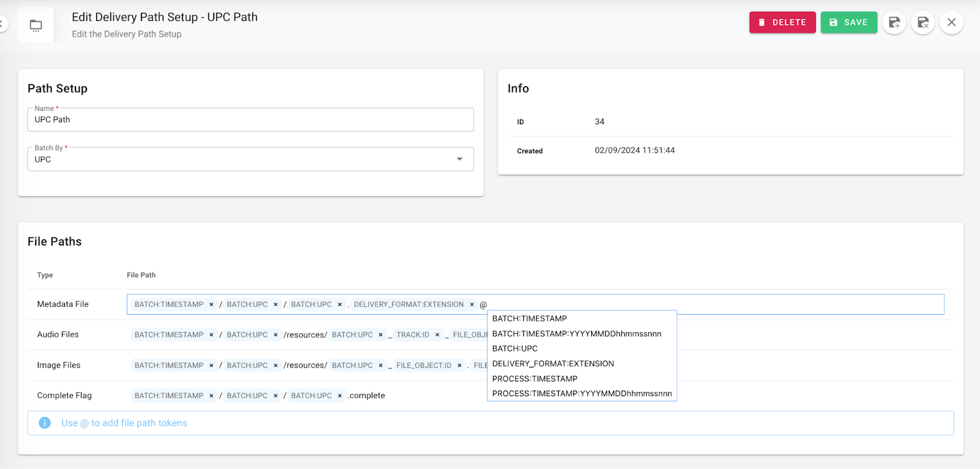
Task: Remove BATCH:TIMESTAMP token from Metadata File path
Action: click(x=211, y=304)
